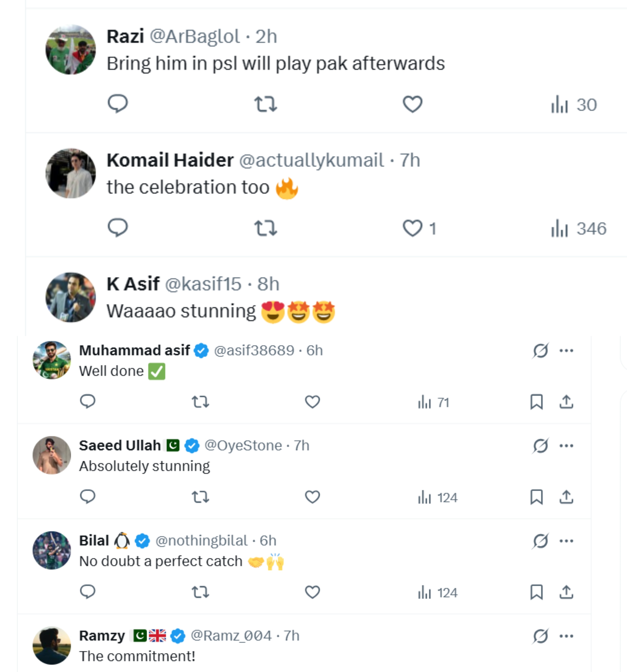This screenshot has height=672, width=627.
Task: Bookmark Saeed Ullah's tweet
Action: tap(536, 497)
